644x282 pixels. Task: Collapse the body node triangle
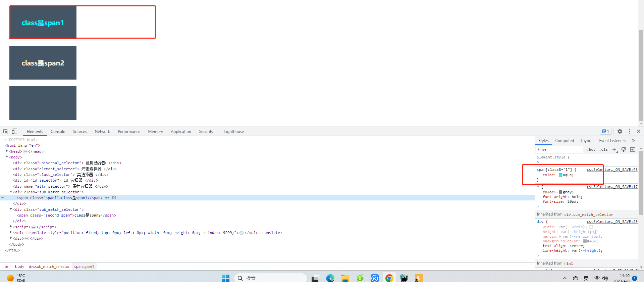[x=7, y=157]
